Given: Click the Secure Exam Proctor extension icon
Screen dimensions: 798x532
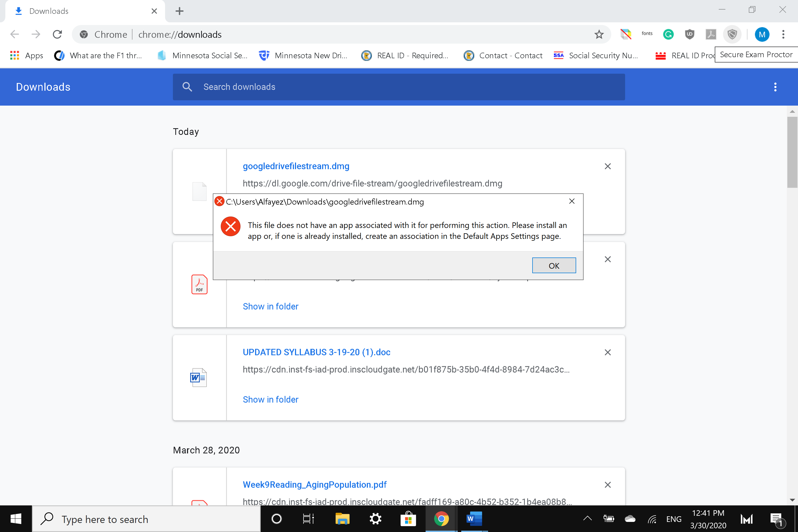Looking at the screenshot, I should [732, 34].
